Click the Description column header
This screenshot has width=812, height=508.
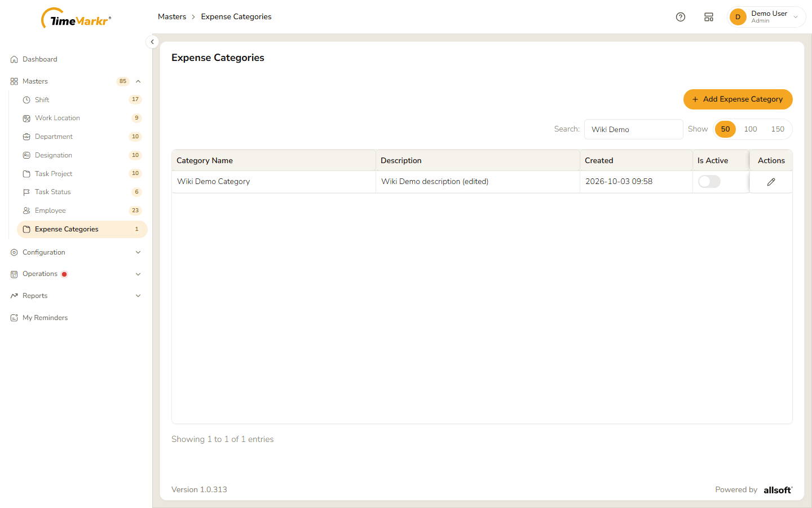tap(478, 160)
